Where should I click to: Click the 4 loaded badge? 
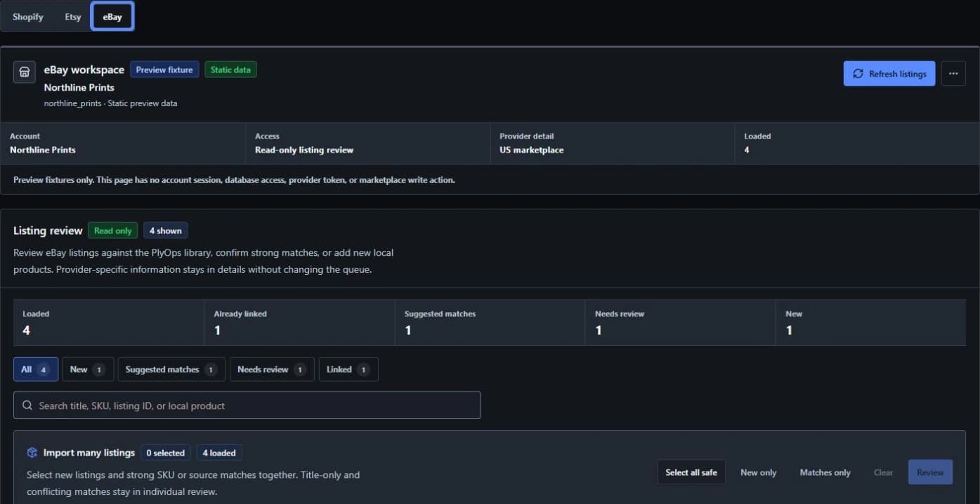[x=219, y=453]
